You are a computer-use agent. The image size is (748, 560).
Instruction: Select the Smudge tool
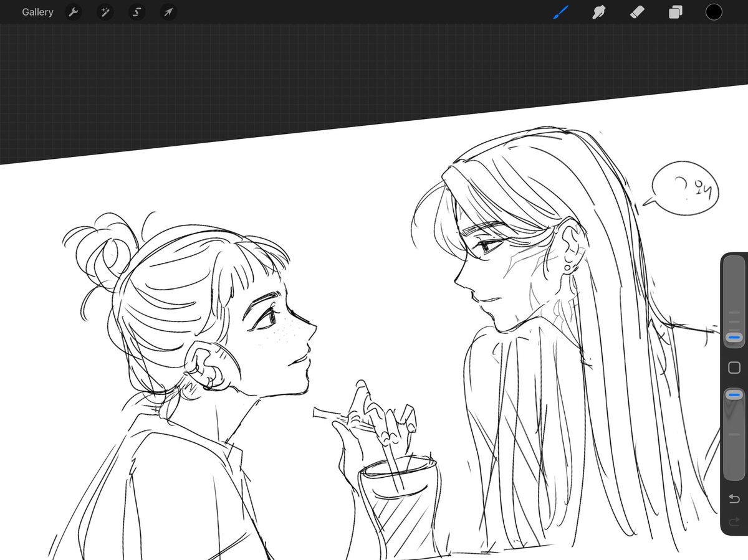point(599,12)
